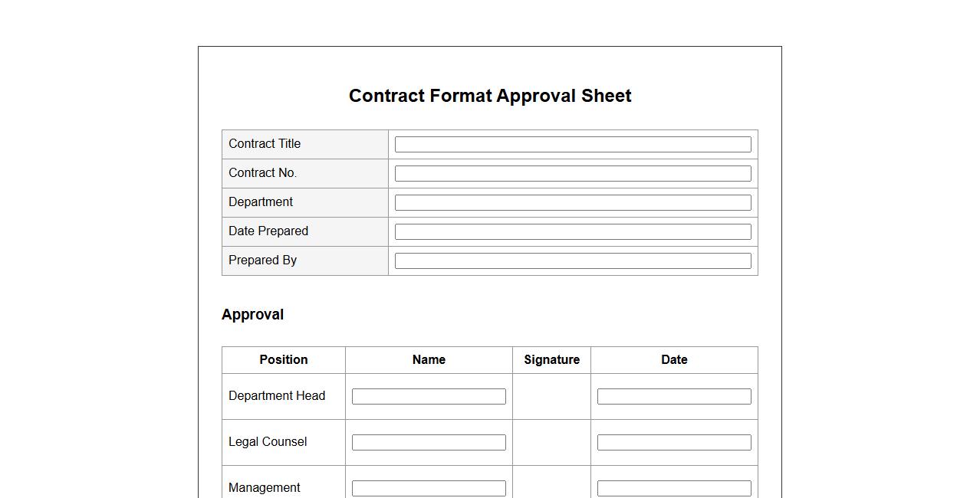Click the Department Head signature cell
Screen dimensions: 980x498
pos(551,397)
